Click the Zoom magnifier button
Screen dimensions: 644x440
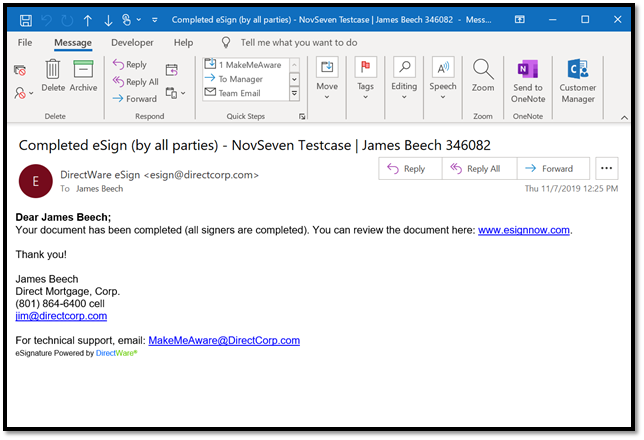point(483,76)
